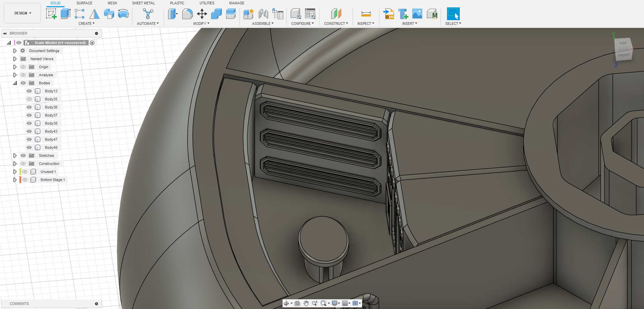Expand the Construction folder
The width and height of the screenshot is (644, 309).
[x=15, y=164]
